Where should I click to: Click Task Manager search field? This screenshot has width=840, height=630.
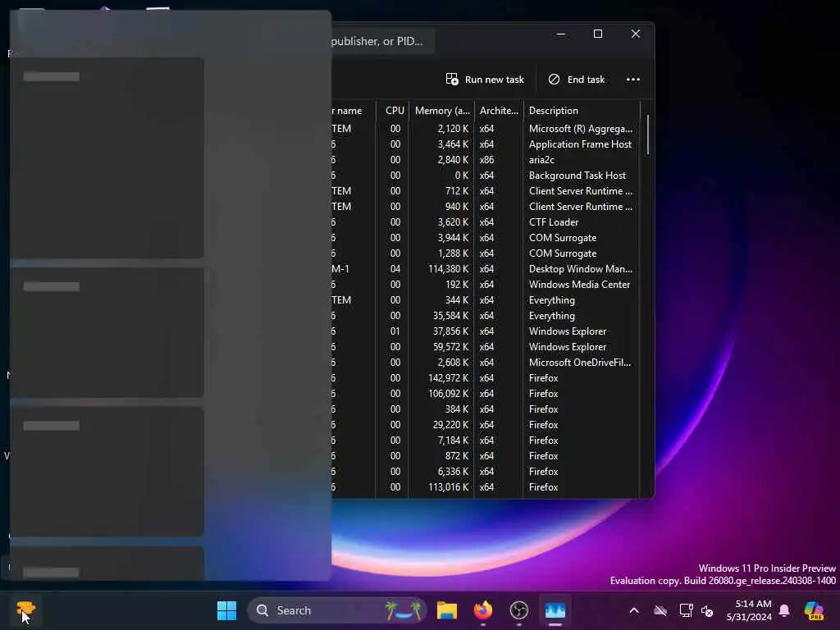(382, 41)
